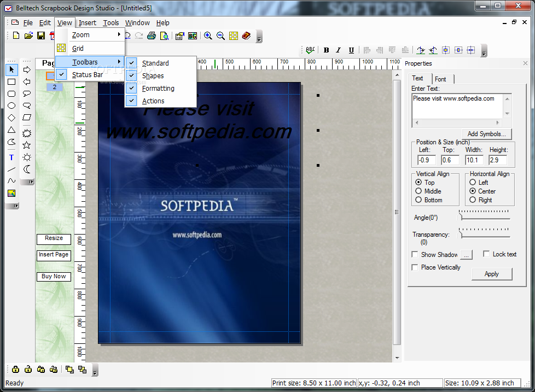Viewport: 535px width, 392px height.
Task: Click the Save disk icon
Action: pos(41,36)
